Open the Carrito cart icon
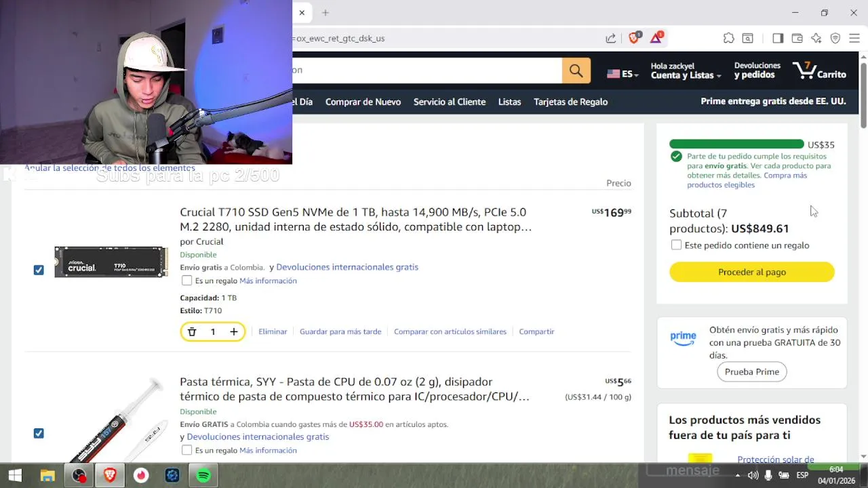 click(x=819, y=70)
